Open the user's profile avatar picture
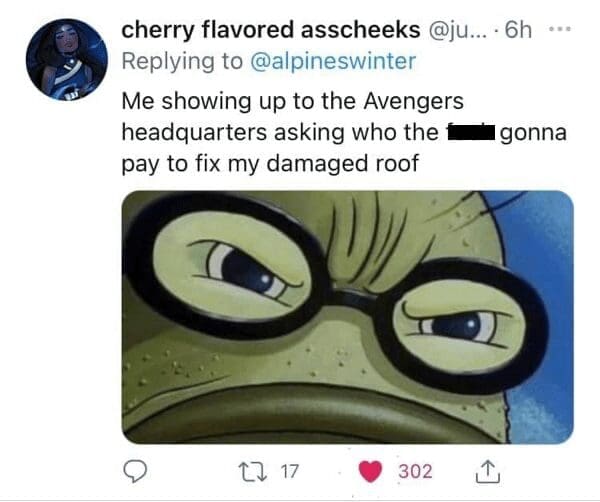Viewport: 600px width, 502px height. coord(67,59)
